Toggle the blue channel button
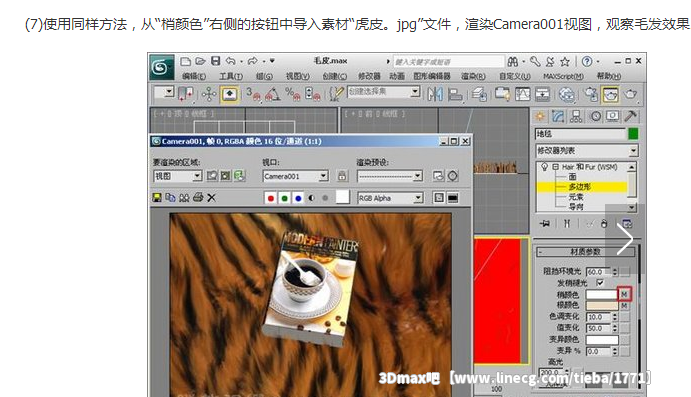This screenshot has height=397, width=691. [298, 198]
